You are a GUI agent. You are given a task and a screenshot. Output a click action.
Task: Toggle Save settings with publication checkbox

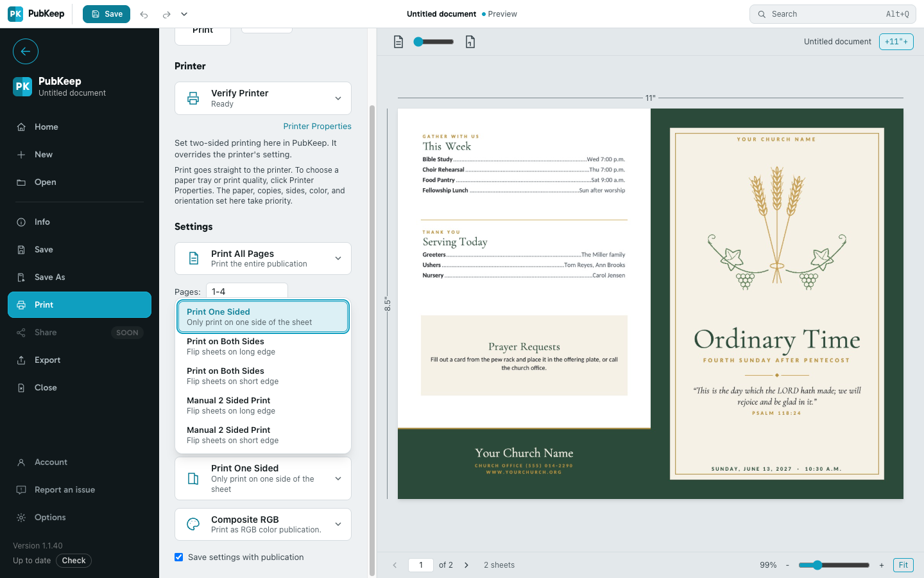179,557
